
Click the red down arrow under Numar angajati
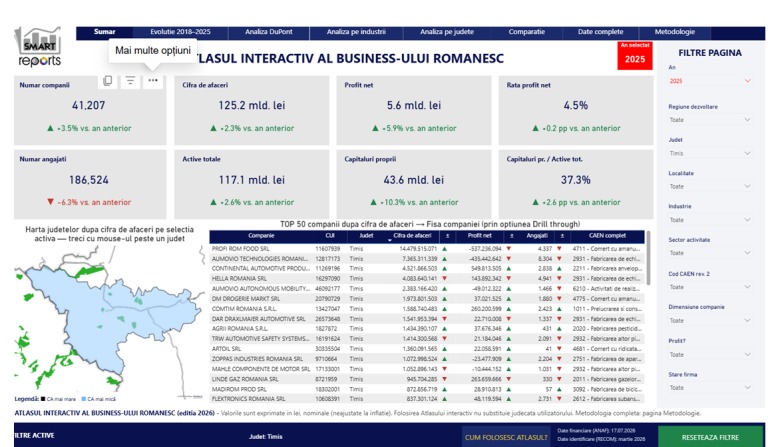pyautogui.click(x=50, y=202)
